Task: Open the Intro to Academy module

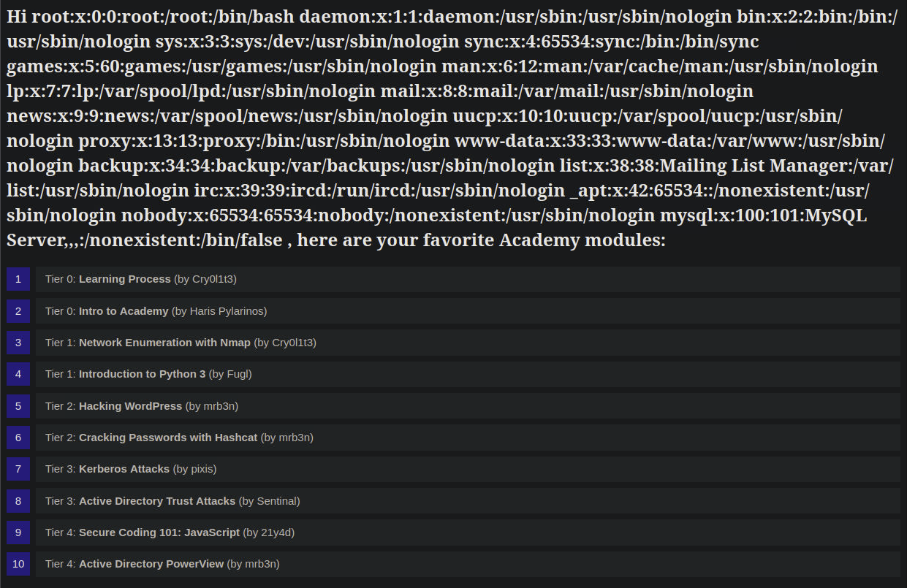Action: [124, 311]
